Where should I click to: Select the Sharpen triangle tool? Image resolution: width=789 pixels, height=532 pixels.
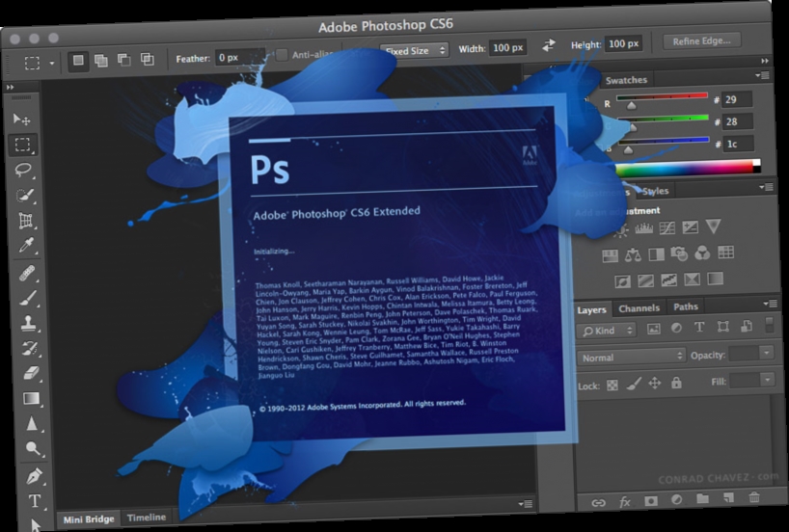point(32,423)
